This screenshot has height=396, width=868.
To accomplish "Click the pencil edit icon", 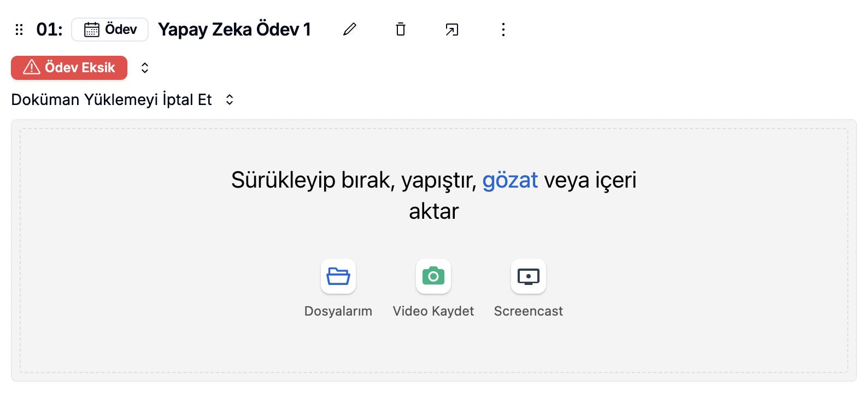I will pyautogui.click(x=350, y=29).
